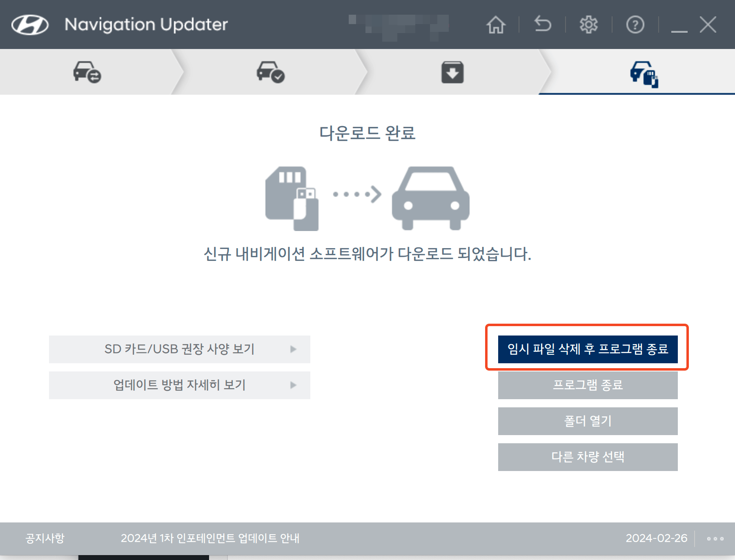Click the 신규 내비게이션 소프트웨어가 다운로드 되었습니다 message
This screenshot has height=560, width=735.
pos(367,254)
